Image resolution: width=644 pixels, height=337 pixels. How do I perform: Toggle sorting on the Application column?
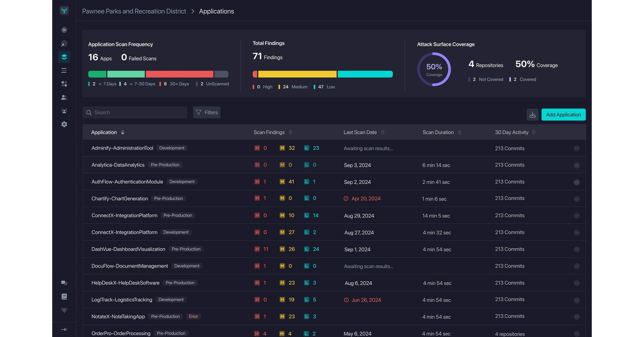tap(123, 133)
